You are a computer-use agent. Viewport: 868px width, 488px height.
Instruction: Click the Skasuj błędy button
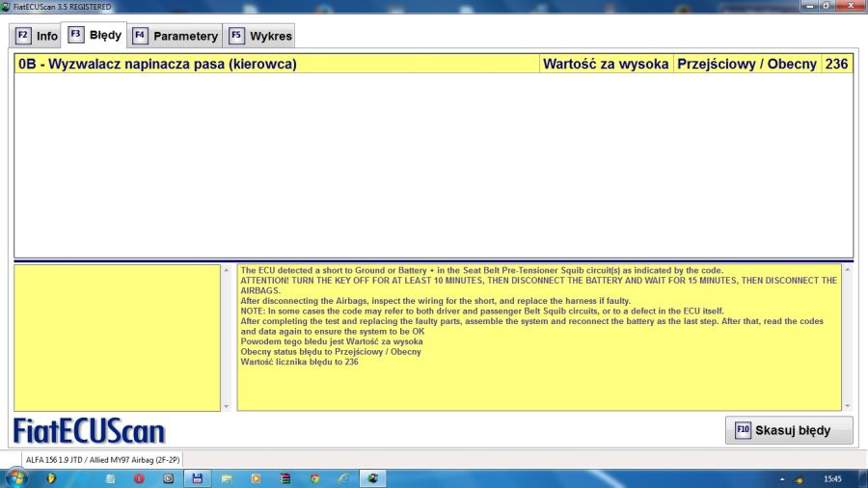(789, 430)
